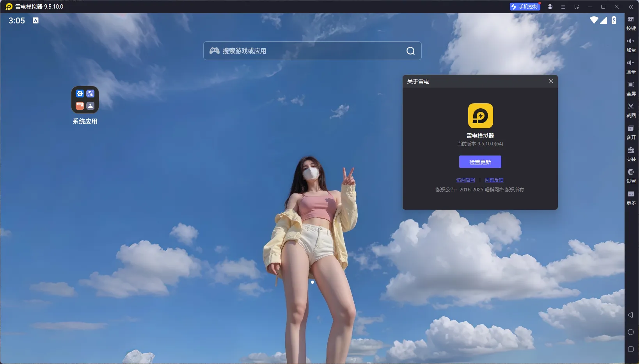The height and width of the screenshot is (364, 639).
Task: Click the game search input field
Action: click(x=312, y=51)
